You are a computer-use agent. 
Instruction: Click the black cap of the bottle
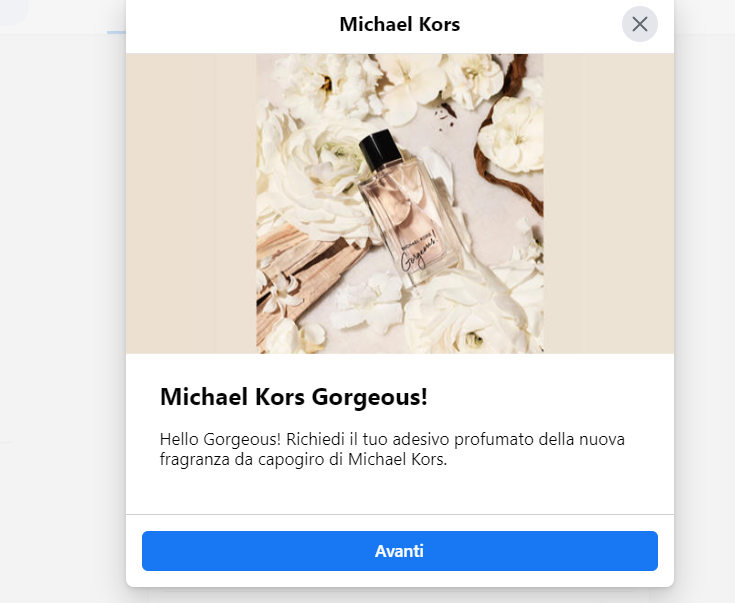[380, 152]
